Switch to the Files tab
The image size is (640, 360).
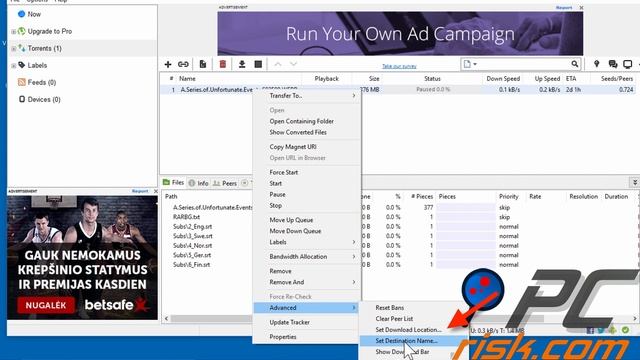tap(173, 183)
